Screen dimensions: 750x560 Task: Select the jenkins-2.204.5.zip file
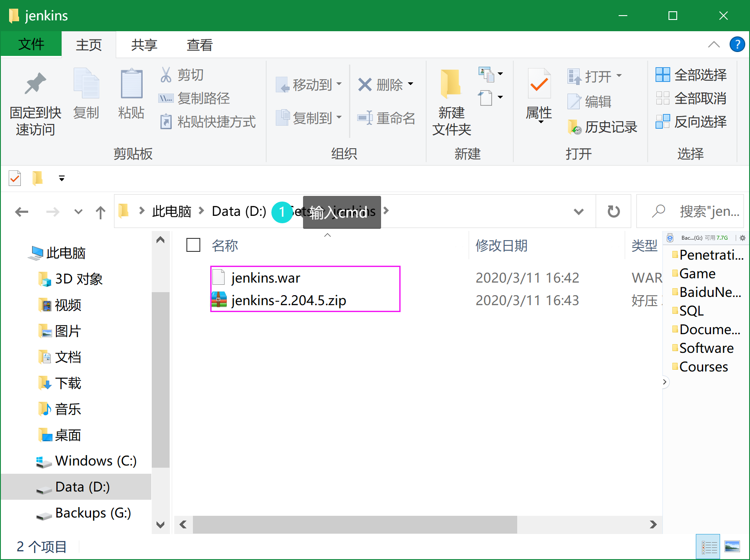[x=288, y=300]
